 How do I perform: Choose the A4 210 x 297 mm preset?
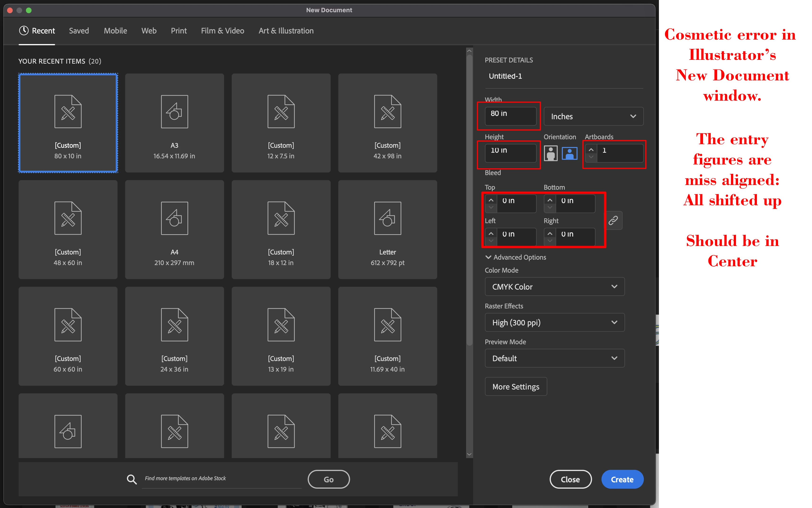click(x=174, y=229)
